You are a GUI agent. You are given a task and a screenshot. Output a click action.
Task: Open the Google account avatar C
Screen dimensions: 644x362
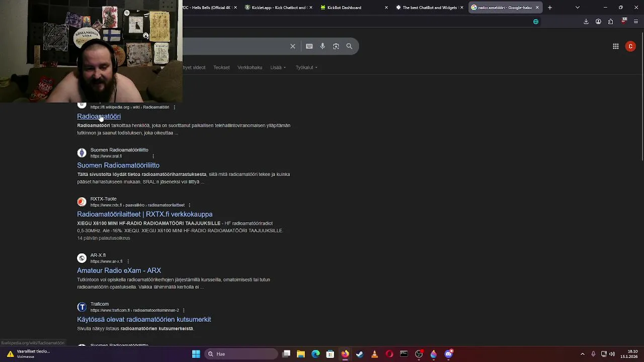(x=630, y=46)
